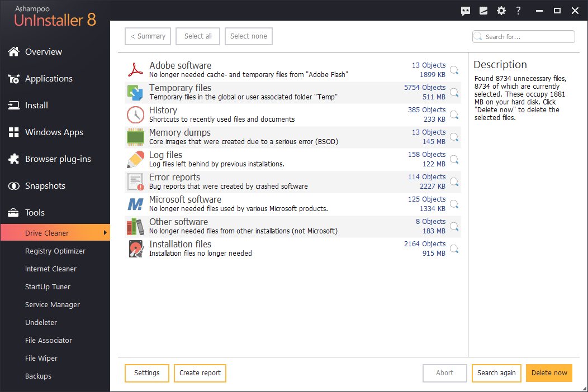Open StartUp Tuner tool
This screenshot has width=588, height=392.
(48, 286)
